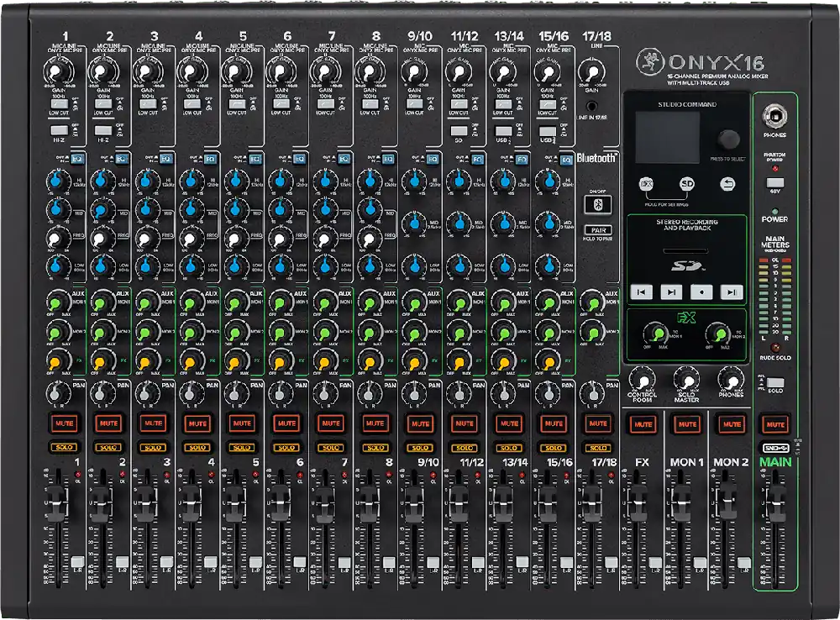Adjust the Control Room level knob

643,379
